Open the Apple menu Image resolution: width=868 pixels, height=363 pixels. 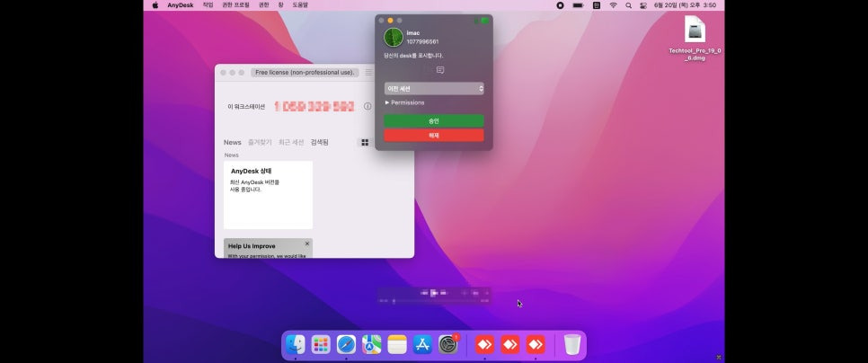click(x=155, y=5)
